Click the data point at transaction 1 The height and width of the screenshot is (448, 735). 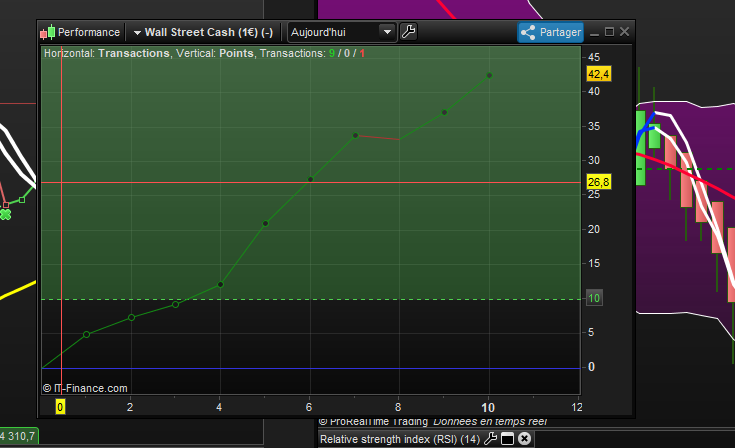[x=86, y=335]
